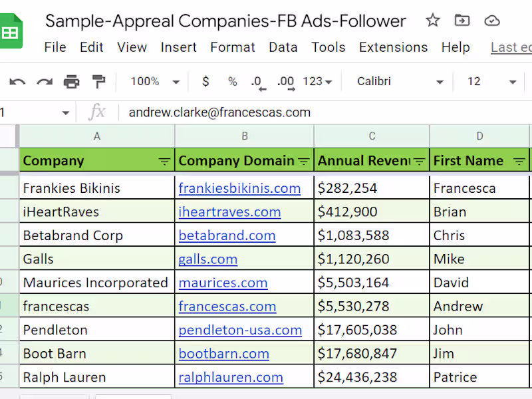Open the Google Sheets home icon
The width and height of the screenshot is (532, 399).
11,31
